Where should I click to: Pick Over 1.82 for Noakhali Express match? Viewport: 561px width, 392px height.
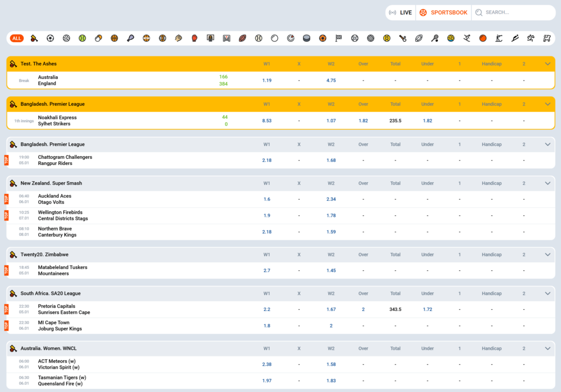coord(363,120)
